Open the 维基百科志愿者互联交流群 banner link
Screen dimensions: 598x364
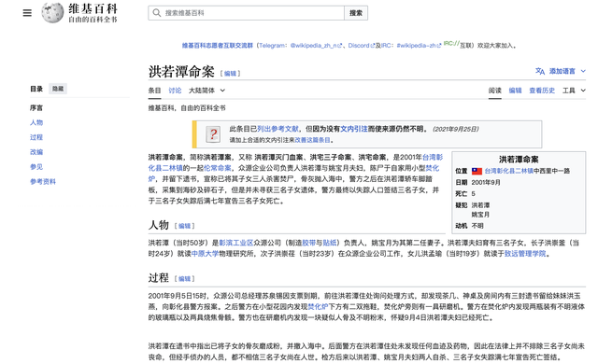218,46
